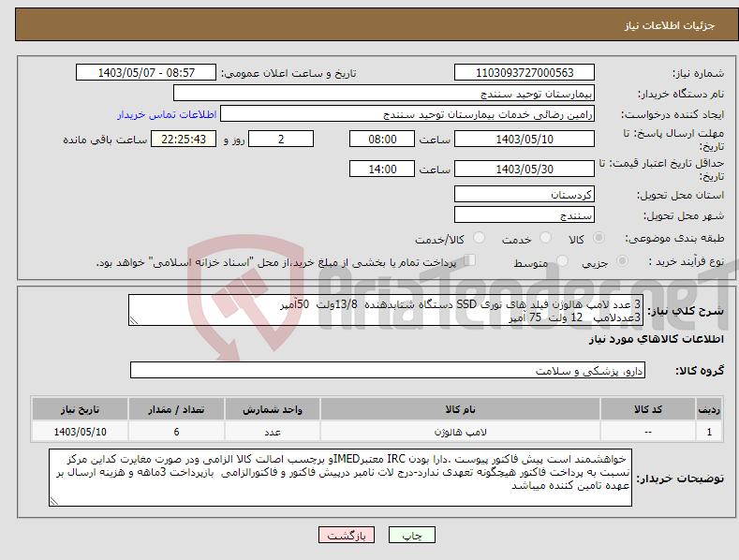
Task: Click the جزئیات اطلاعات نیاز header title
Action: pos(670,25)
